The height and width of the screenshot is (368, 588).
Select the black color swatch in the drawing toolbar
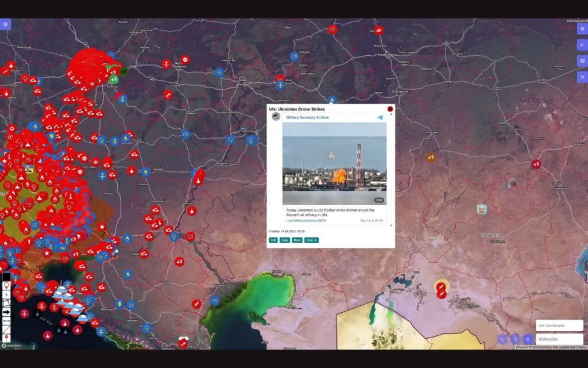tap(6, 277)
